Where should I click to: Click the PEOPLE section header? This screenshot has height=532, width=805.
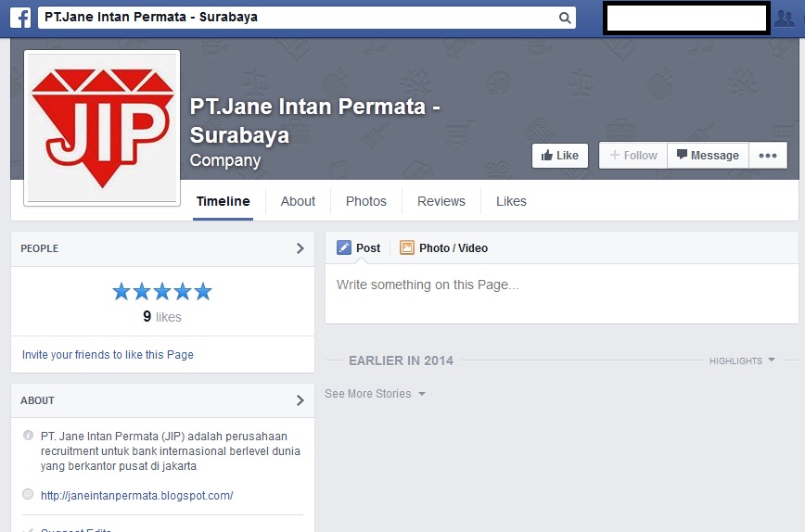point(162,248)
